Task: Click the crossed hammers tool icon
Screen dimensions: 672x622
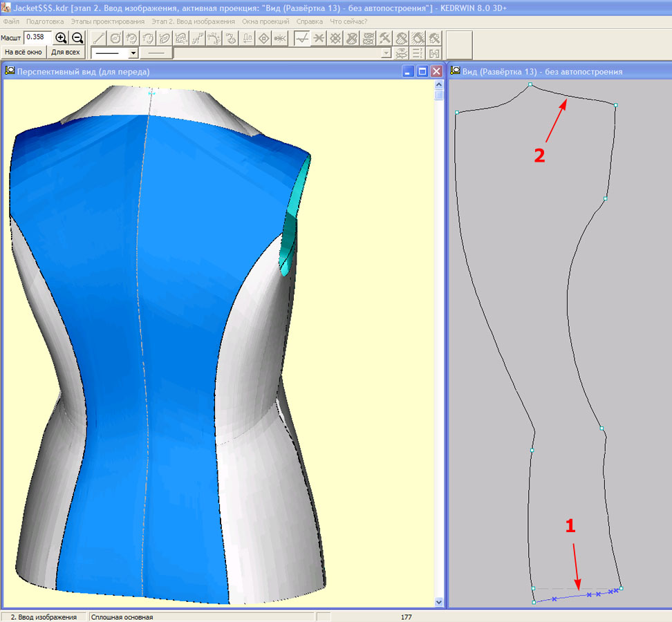Action: point(384,39)
